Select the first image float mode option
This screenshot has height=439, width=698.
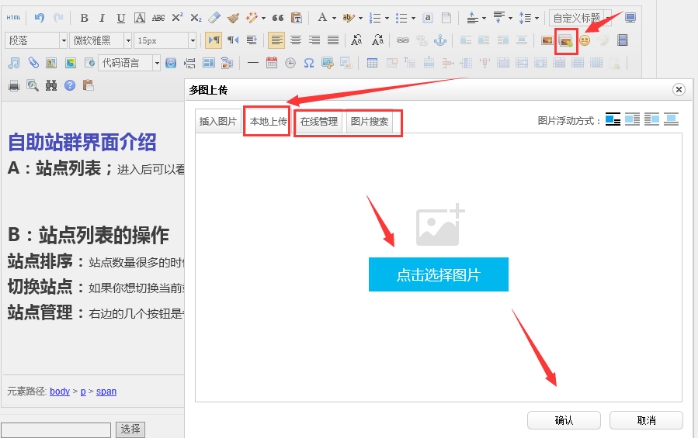coord(613,120)
